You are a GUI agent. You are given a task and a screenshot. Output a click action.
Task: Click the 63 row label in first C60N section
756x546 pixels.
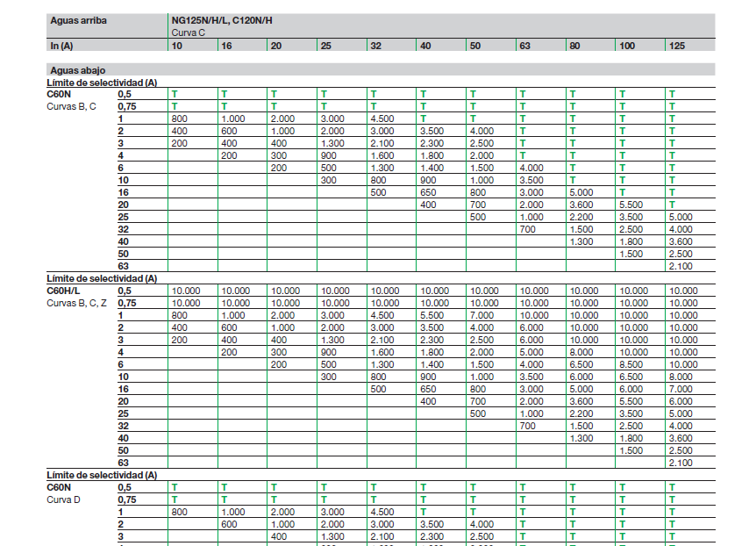pos(123,266)
